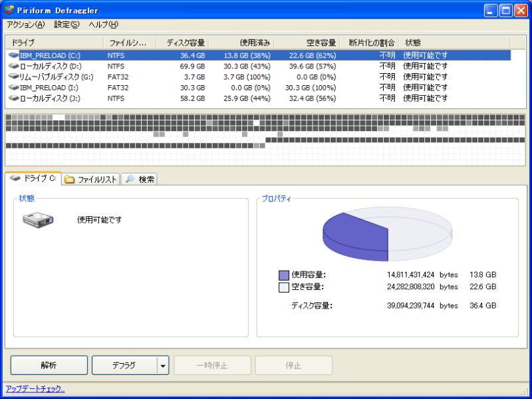
Task: Select the ローカルディスク (D:) drive name
Action: [51, 66]
